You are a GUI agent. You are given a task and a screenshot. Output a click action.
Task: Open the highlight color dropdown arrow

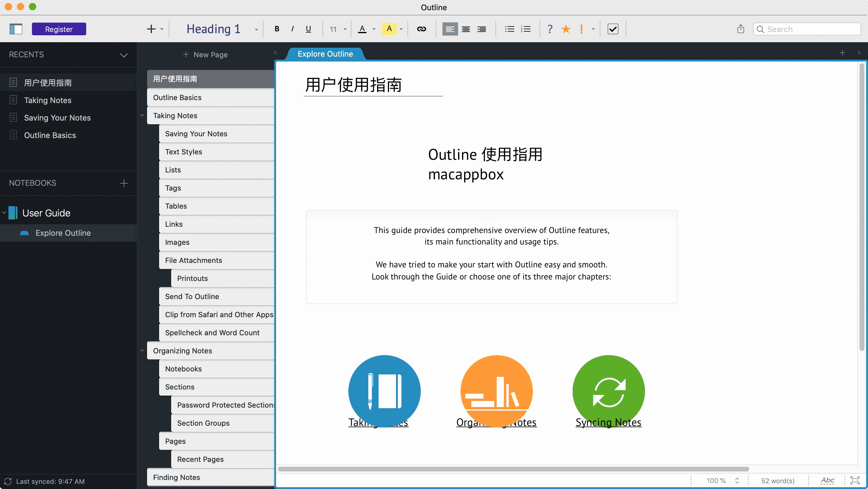tap(401, 29)
